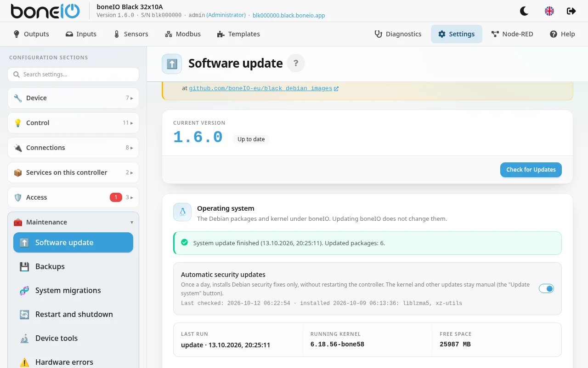
Task: Expand the Control section
Action: (x=73, y=123)
